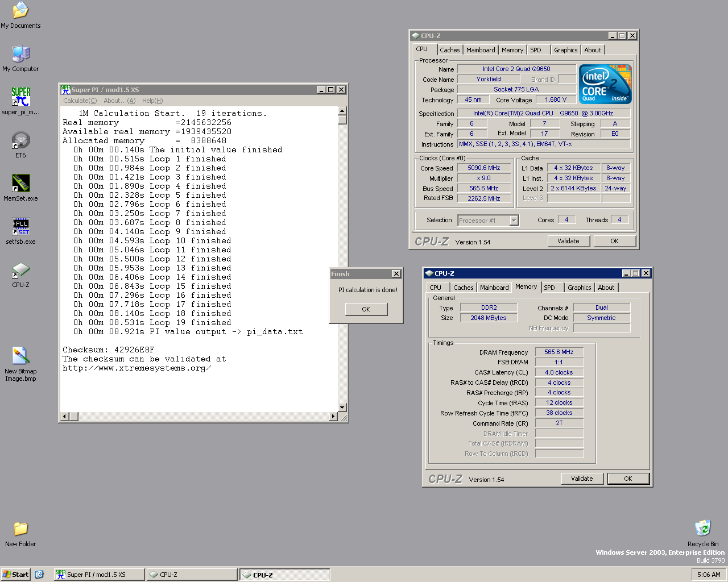Select CPU tab in lower CPU-Z window
728x582 pixels.
pos(436,288)
